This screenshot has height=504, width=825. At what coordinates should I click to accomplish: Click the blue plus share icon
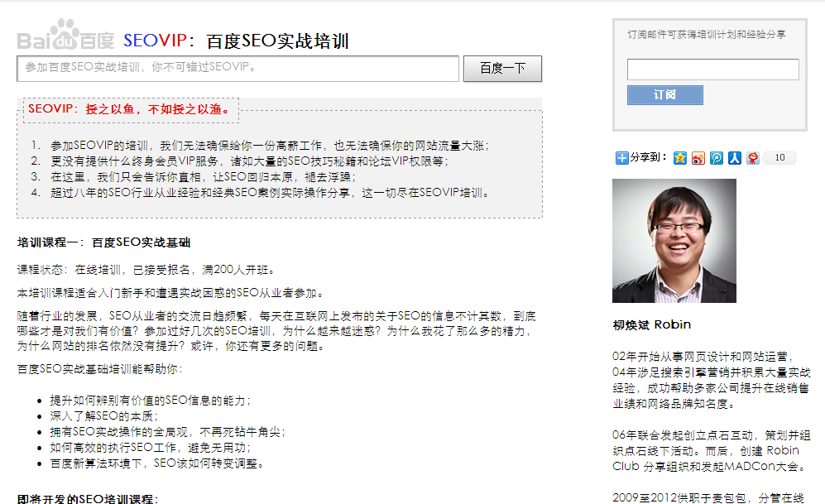(x=622, y=158)
